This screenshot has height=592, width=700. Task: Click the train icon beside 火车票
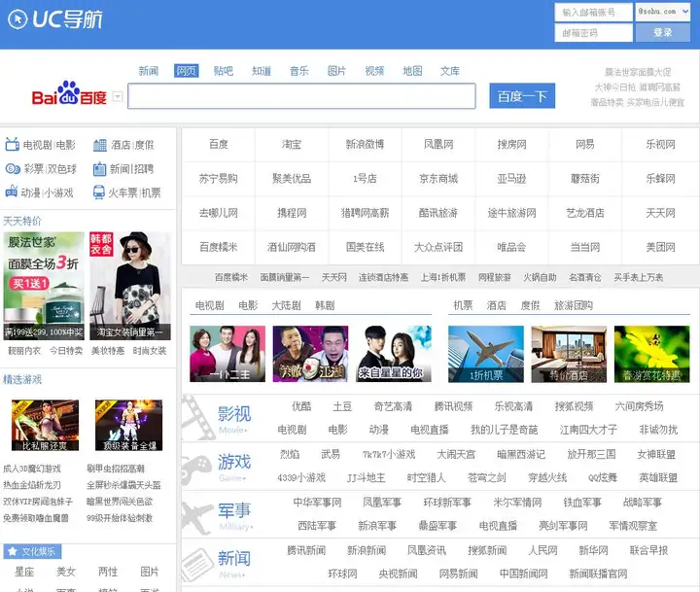pyautogui.click(x=98, y=192)
